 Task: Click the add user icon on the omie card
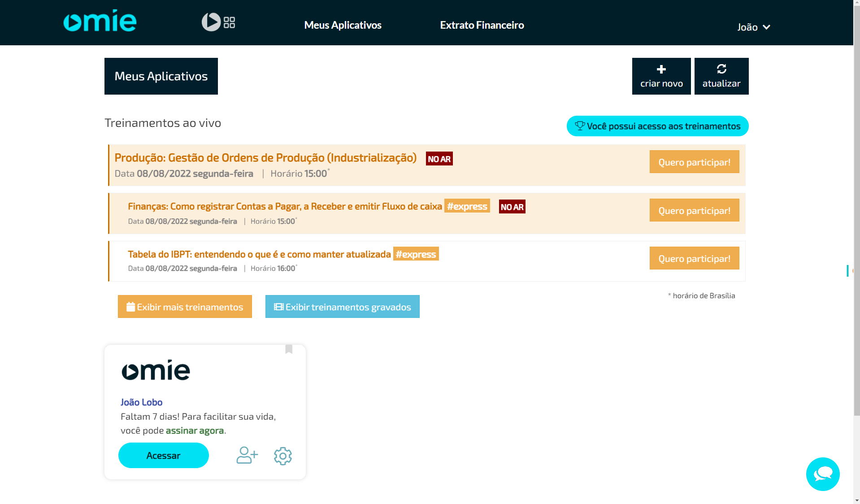[247, 456]
